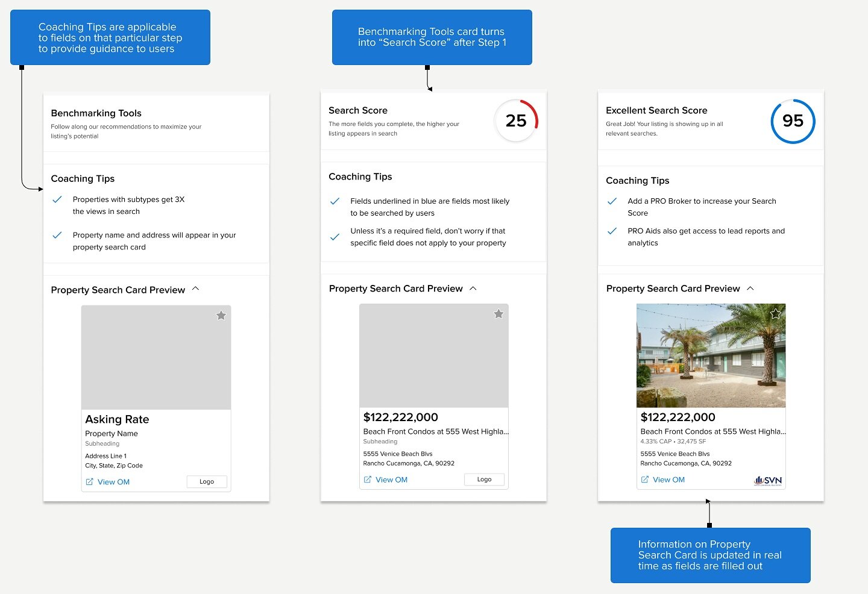Favorite the middle $122,222,000 listing using its star icon
868x594 pixels.
[498, 313]
